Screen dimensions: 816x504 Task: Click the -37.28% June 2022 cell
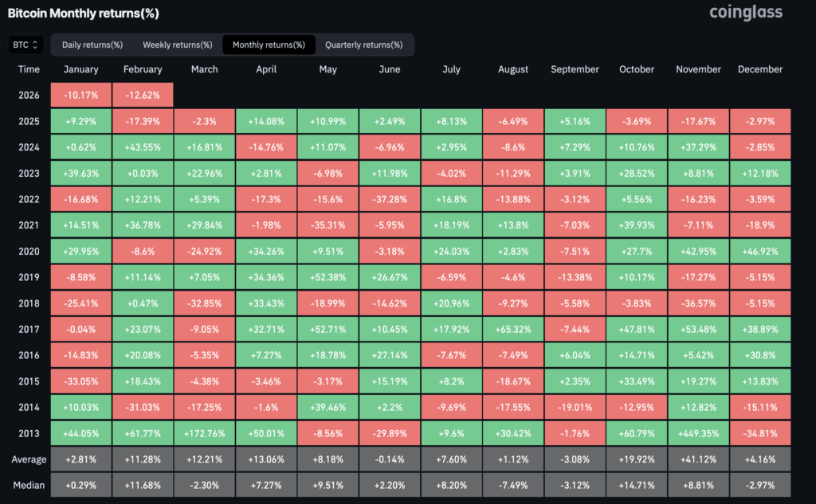390,199
